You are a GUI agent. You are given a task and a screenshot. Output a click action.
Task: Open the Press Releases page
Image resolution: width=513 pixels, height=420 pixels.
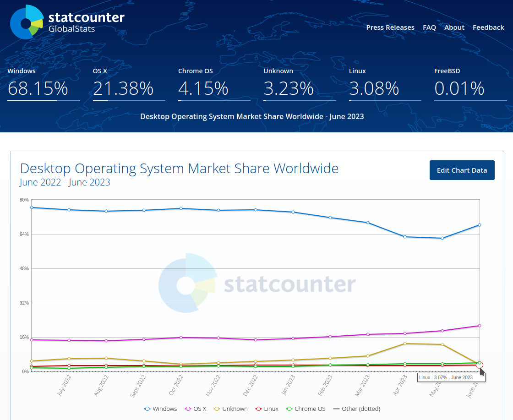click(x=390, y=27)
